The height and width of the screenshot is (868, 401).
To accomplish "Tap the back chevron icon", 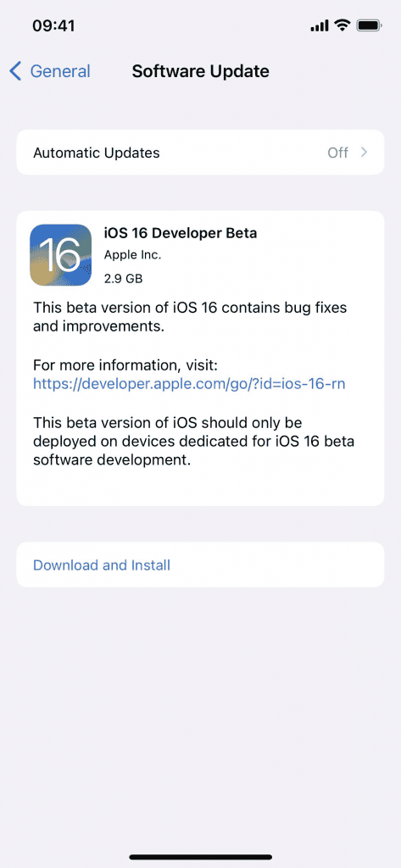I will (15, 71).
